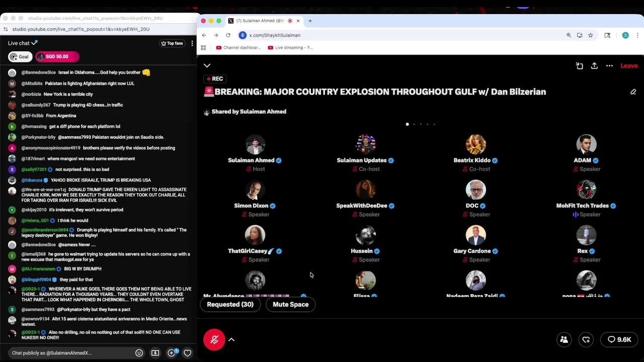This screenshot has width=644, height=362.
Task: Open speaker ADAM's avatar
Action: 586,144
